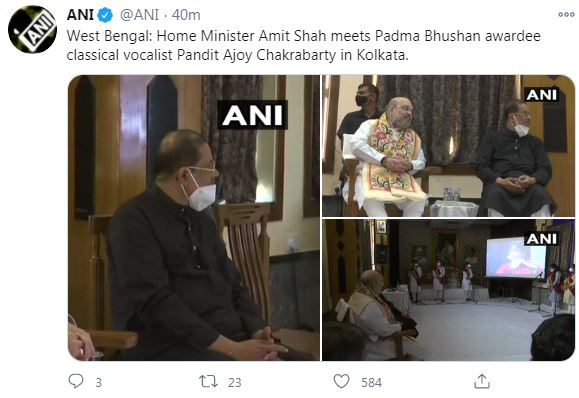
Task: Click the ANI watermark on the left photo
Action: [252, 115]
